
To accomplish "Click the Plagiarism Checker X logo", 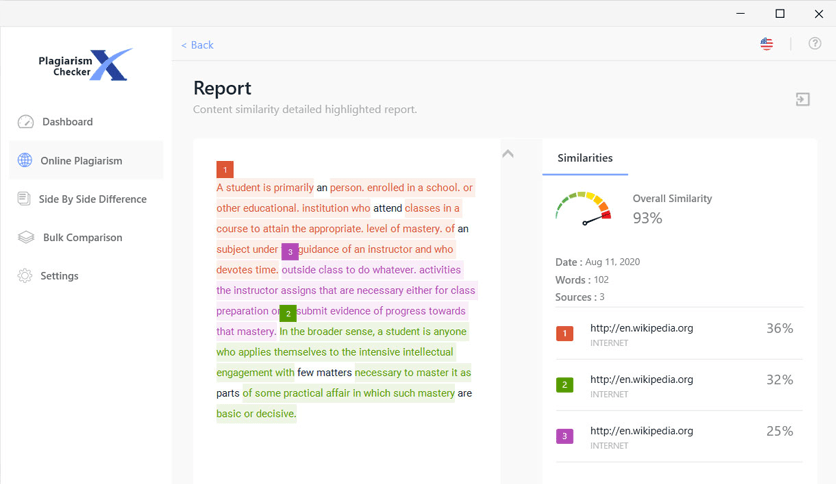I will click(85, 66).
